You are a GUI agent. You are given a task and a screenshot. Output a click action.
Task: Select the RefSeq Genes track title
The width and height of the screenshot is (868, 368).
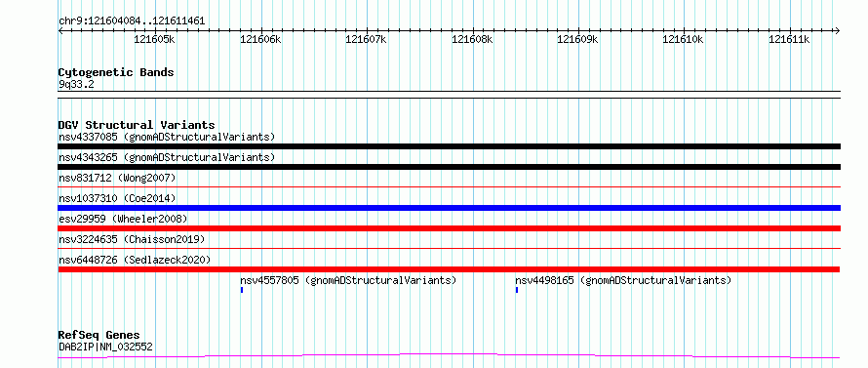pos(99,336)
